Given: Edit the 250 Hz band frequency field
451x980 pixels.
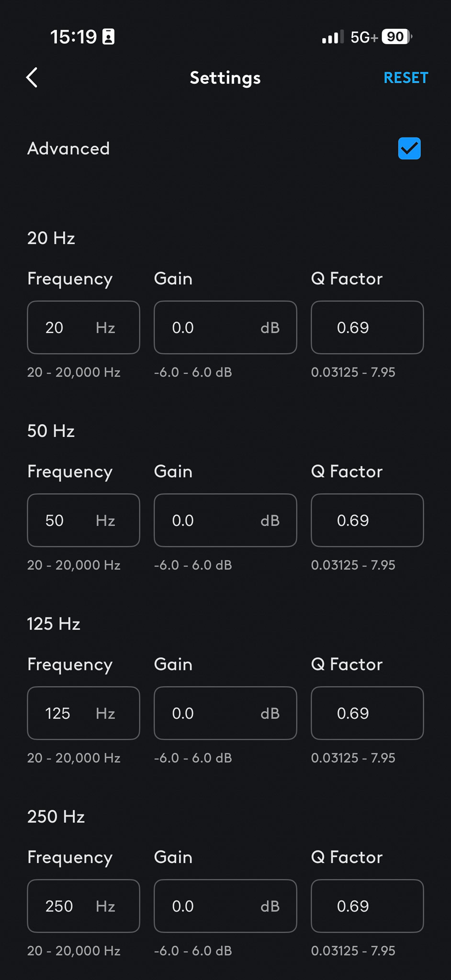Looking at the screenshot, I should click(x=83, y=906).
